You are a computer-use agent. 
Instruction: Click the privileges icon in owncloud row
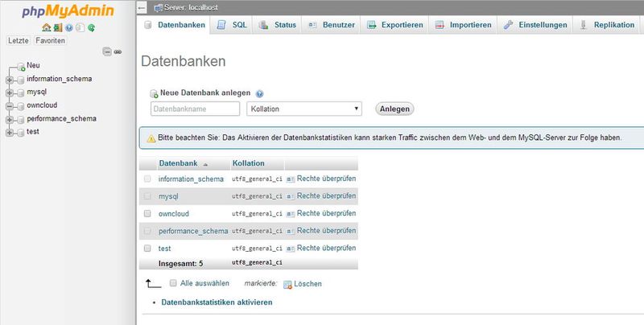(x=291, y=214)
